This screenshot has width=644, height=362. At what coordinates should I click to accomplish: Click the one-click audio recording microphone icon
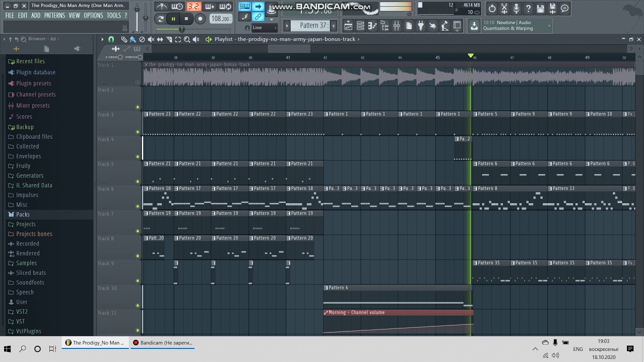516,8
